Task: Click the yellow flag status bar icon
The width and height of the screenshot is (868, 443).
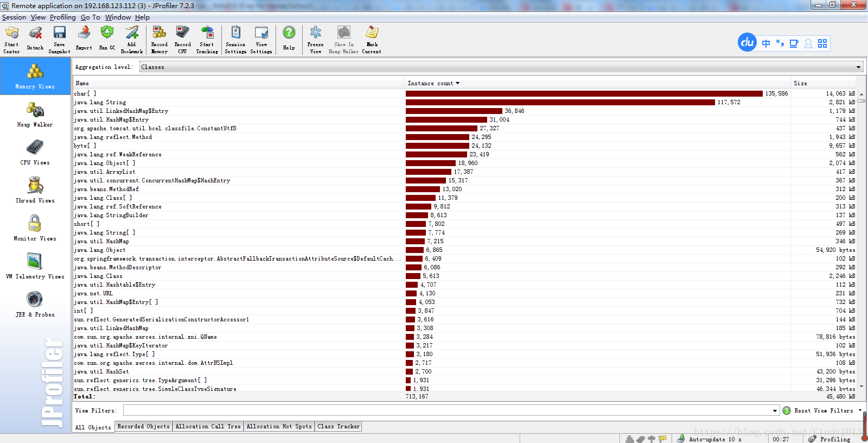Action: [x=662, y=439]
